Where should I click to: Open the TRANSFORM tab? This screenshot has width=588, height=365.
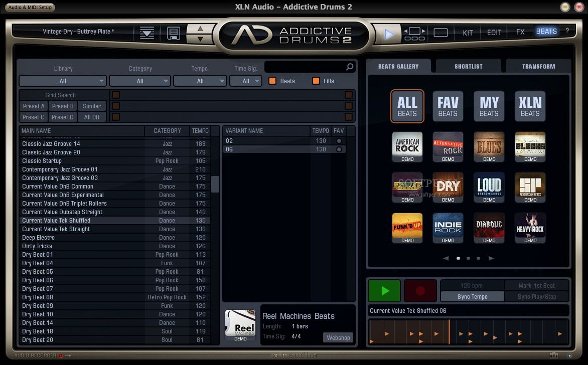(x=538, y=66)
